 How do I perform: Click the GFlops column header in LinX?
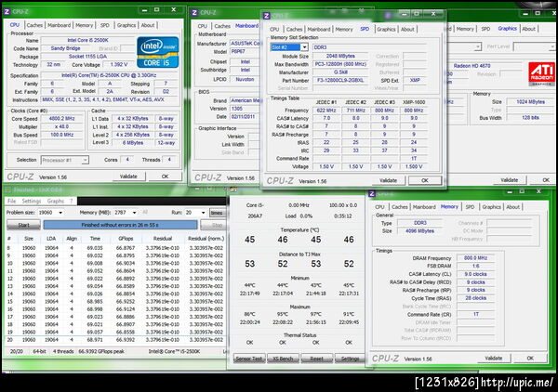126,239
